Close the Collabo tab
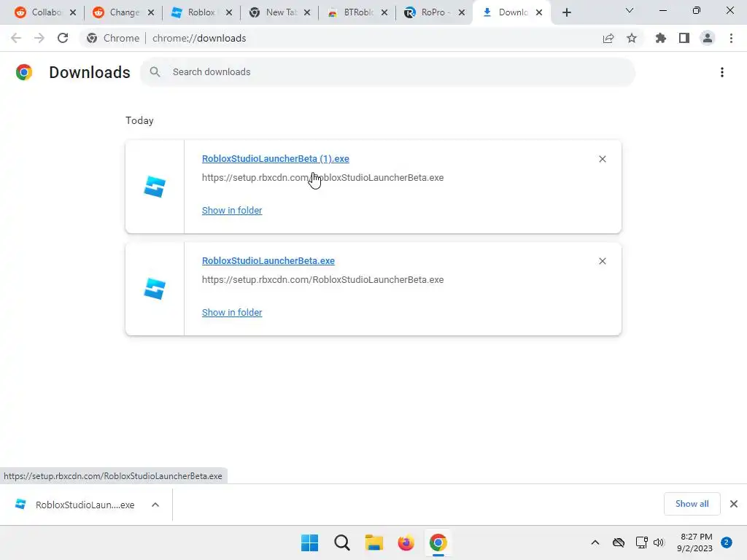 point(73,12)
